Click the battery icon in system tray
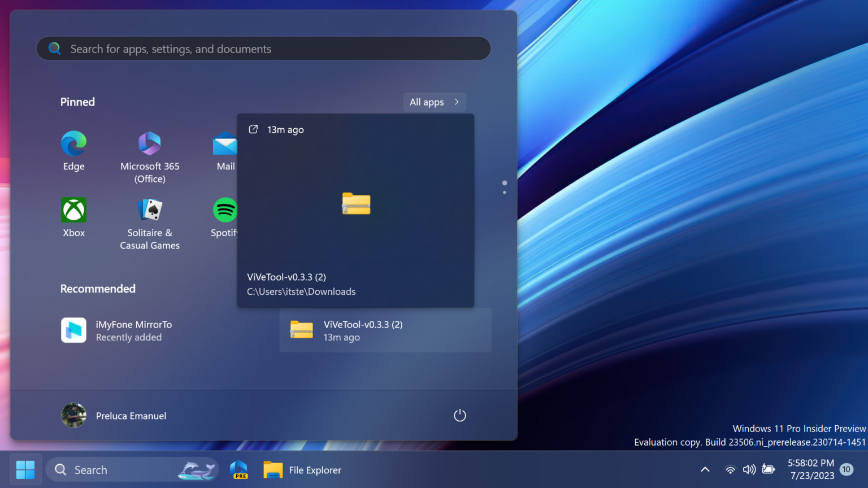868x488 pixels. click(x=768, y=469)
